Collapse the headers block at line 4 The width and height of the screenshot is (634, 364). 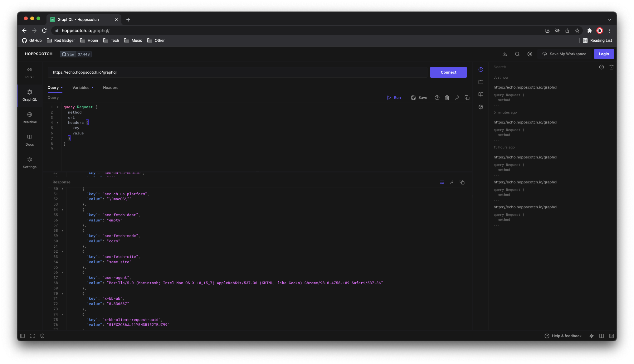coord(58,123)
